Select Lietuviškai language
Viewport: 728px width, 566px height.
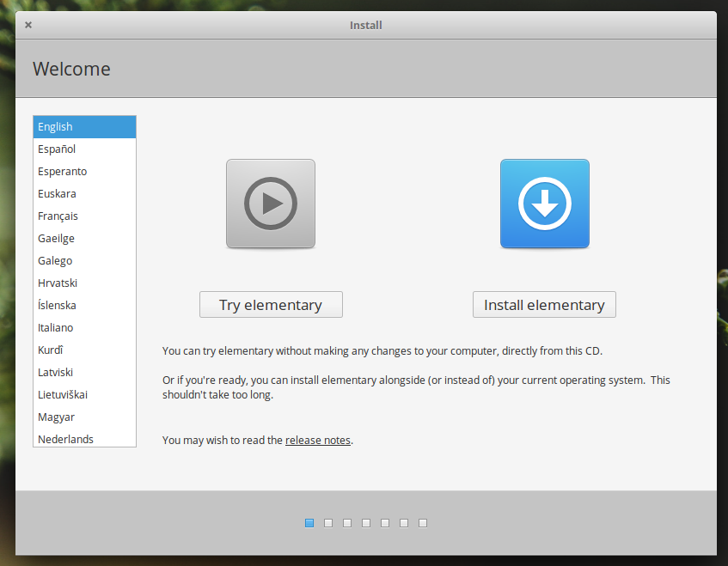click(84, 394)
